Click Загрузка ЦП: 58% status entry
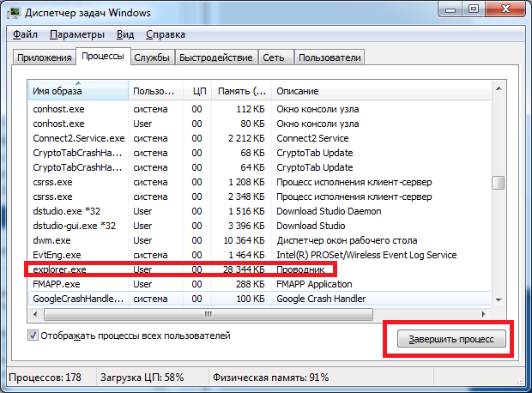This screenshot has width=532, height=393. [142, 378]
